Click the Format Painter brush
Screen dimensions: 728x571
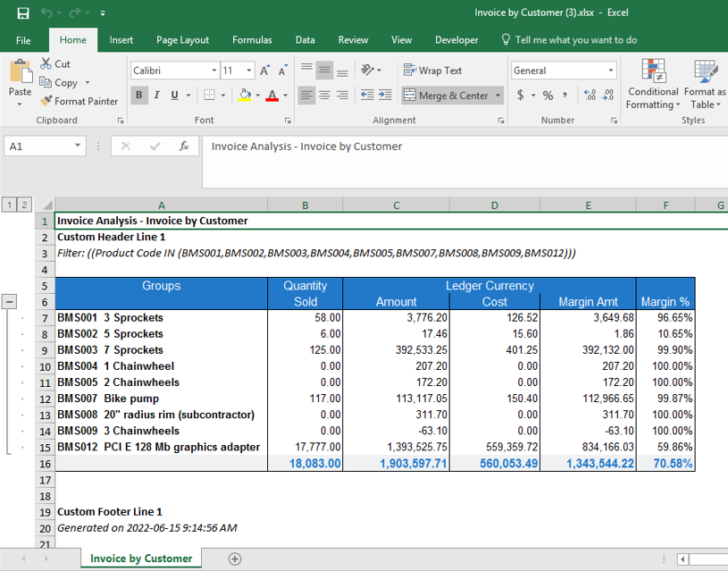46,101
